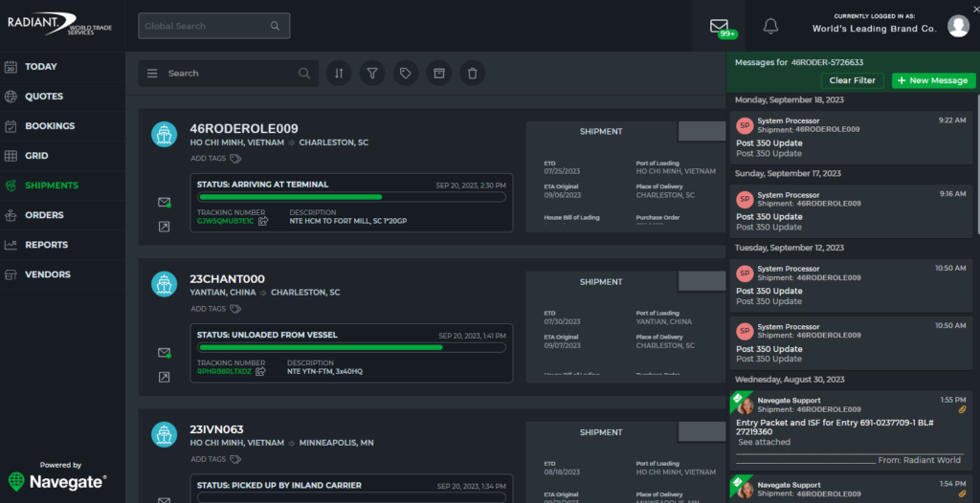
Task: Go to Shipments in sidebar
Action: 51,186
